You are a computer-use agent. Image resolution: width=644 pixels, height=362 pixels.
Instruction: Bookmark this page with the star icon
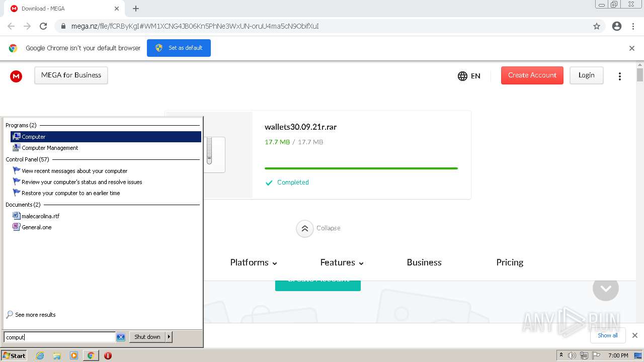597,26
